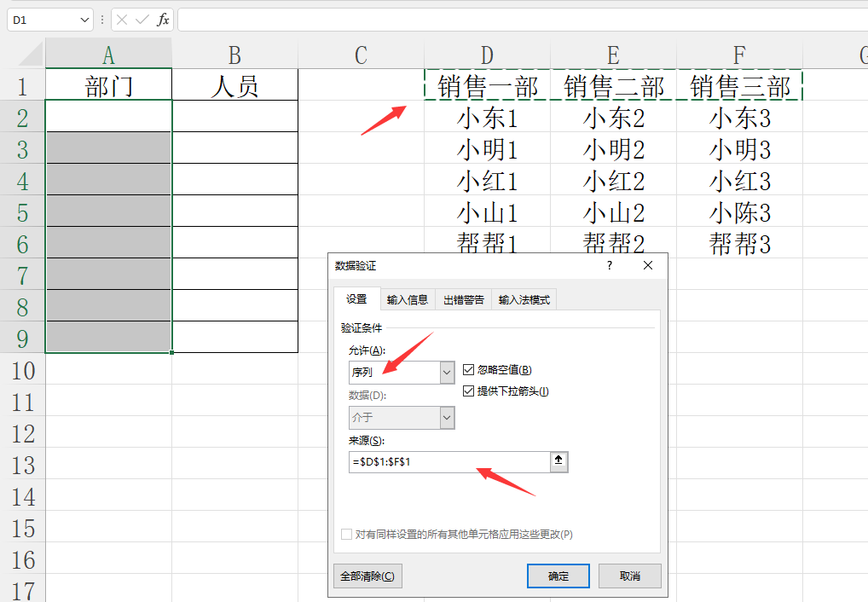Select row 5 header

pos(22,212)
